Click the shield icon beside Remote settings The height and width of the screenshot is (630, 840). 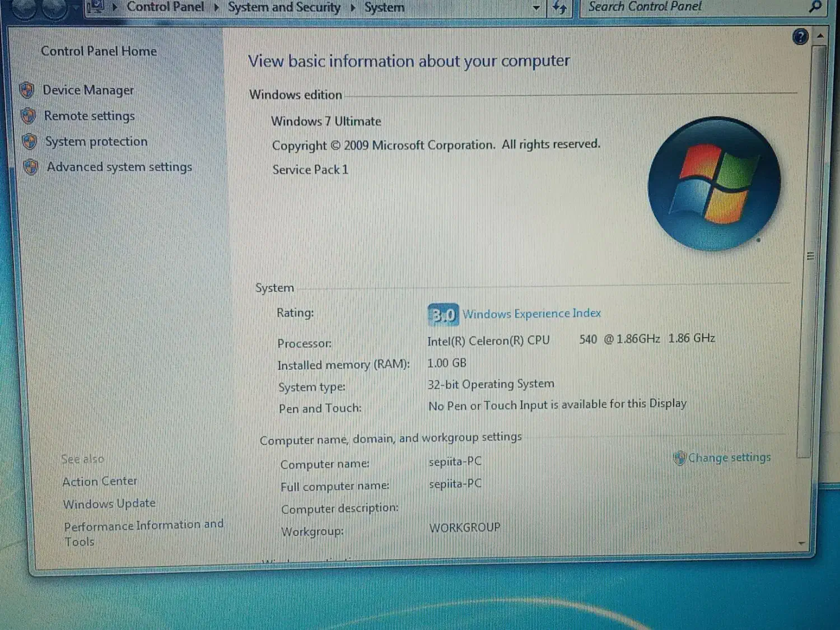pos(28,116)
